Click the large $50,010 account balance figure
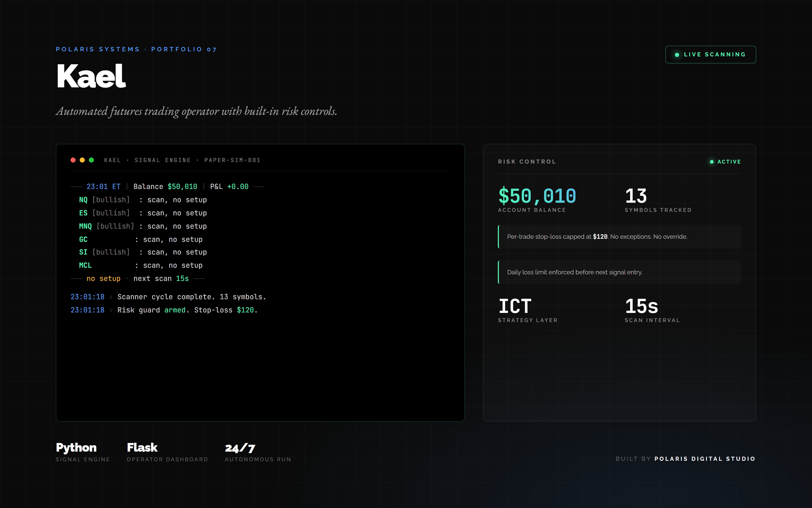 [537, 196]
